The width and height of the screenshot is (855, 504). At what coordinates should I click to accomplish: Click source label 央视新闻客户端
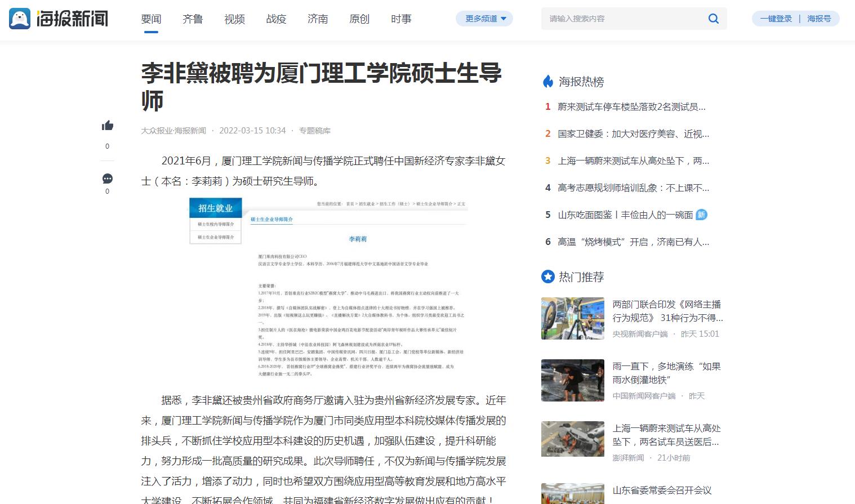click(640, 334)
